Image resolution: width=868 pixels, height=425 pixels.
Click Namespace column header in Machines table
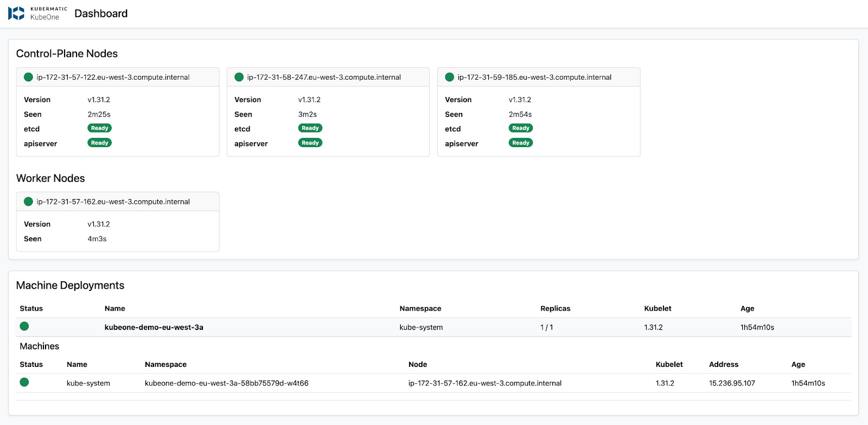[x=166, y=364]
